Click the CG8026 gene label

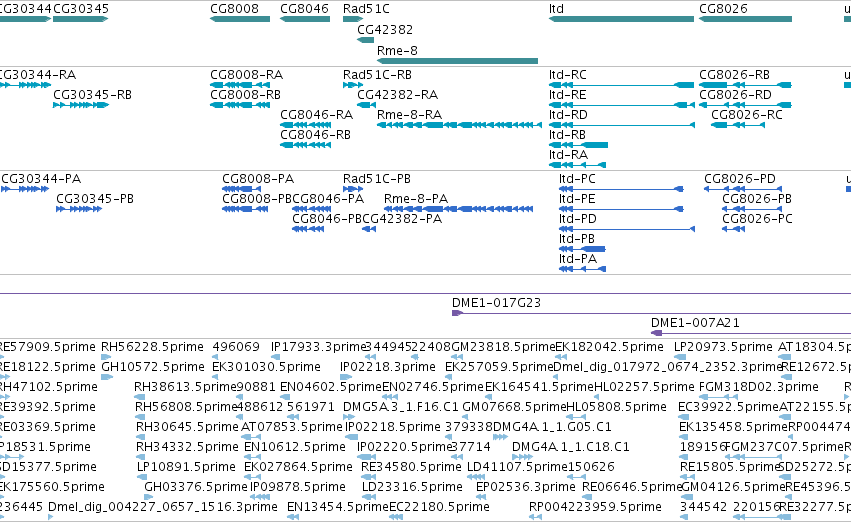tap(723, 9)
